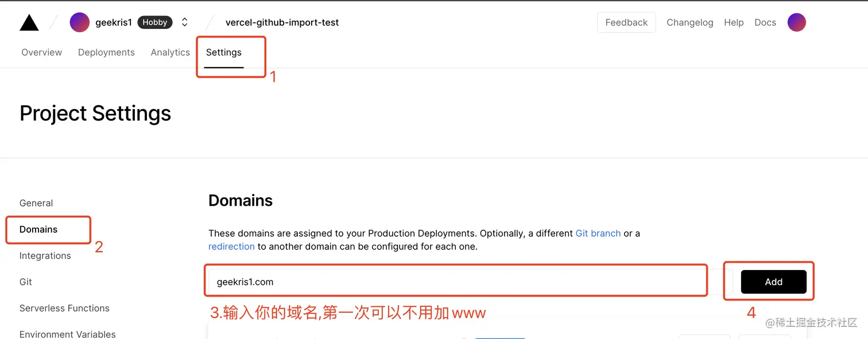Open the Analytics tab
This screenshot has width=868, height=339.
pos(170,52)
